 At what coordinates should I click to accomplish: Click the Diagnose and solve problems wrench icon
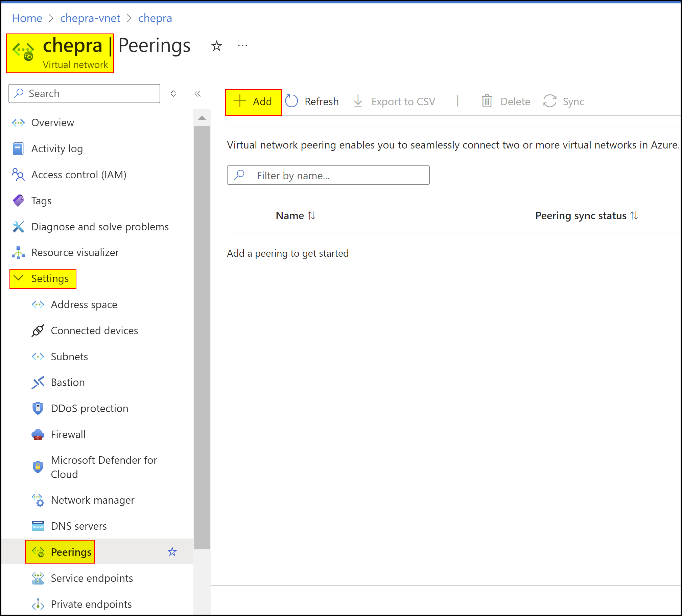[x=18, y=227]
